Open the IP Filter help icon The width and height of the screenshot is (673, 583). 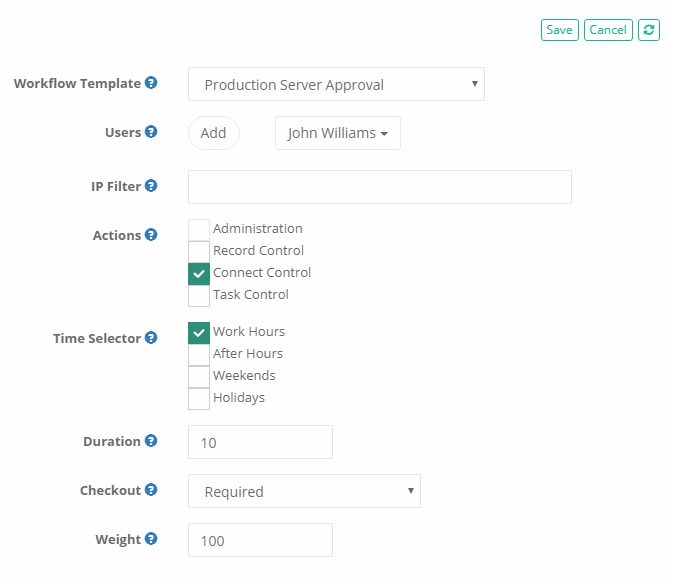click(151, 186)
